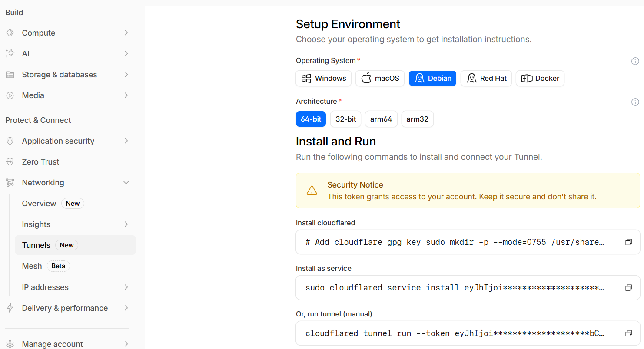Click the warning icon in Security Notice
Screen dimensions: 644x349
pyautogui.click(x=312, y=191)
